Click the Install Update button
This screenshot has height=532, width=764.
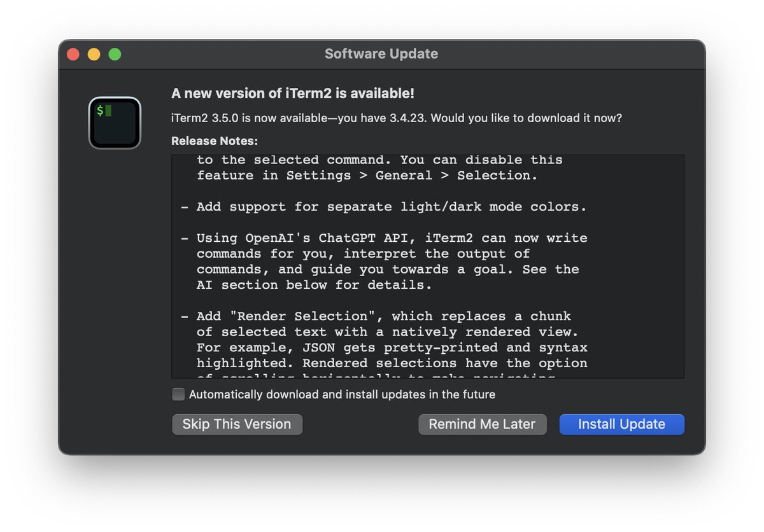(621, 424)
